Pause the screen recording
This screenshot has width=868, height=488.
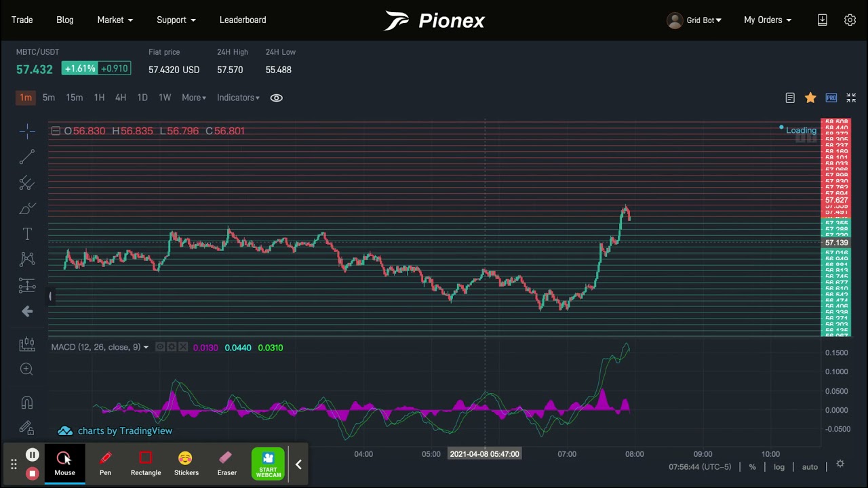[32, 455]
